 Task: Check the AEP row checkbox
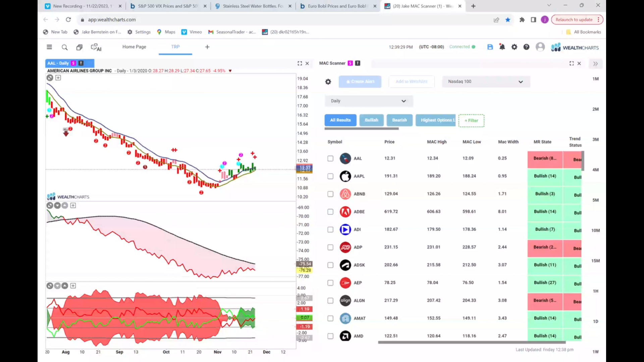330,283
